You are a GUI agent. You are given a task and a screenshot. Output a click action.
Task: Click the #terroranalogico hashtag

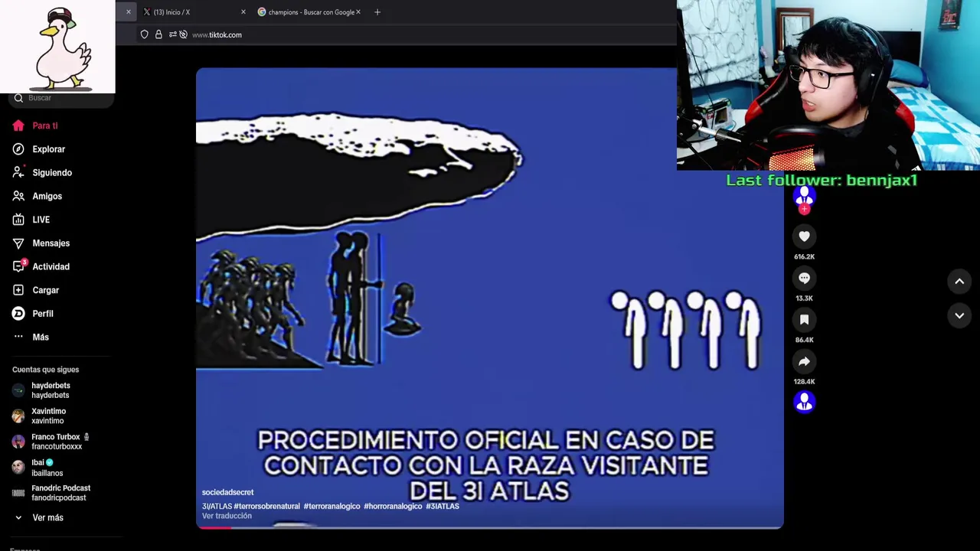point(332,507)
